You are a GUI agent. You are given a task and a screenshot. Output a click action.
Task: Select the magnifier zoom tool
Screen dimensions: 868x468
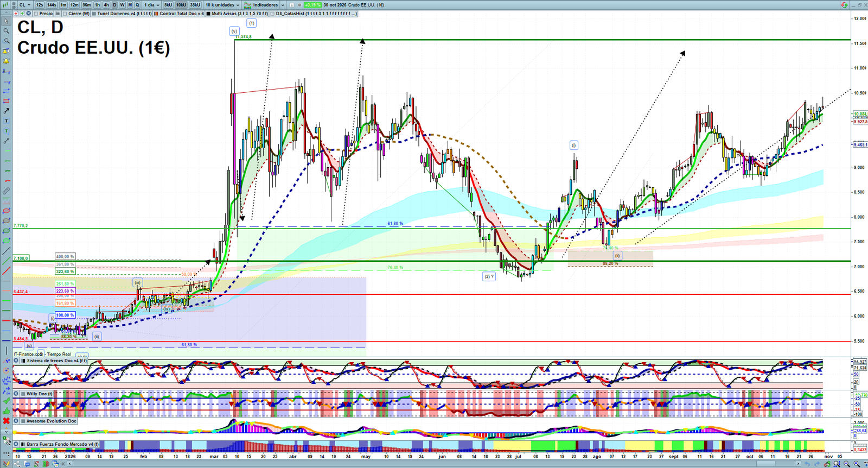6,31
